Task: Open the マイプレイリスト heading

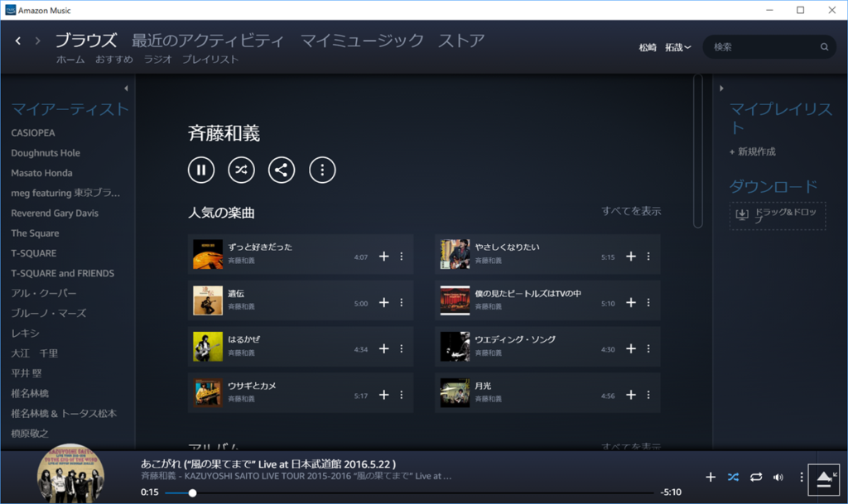Action: [780, 118]
